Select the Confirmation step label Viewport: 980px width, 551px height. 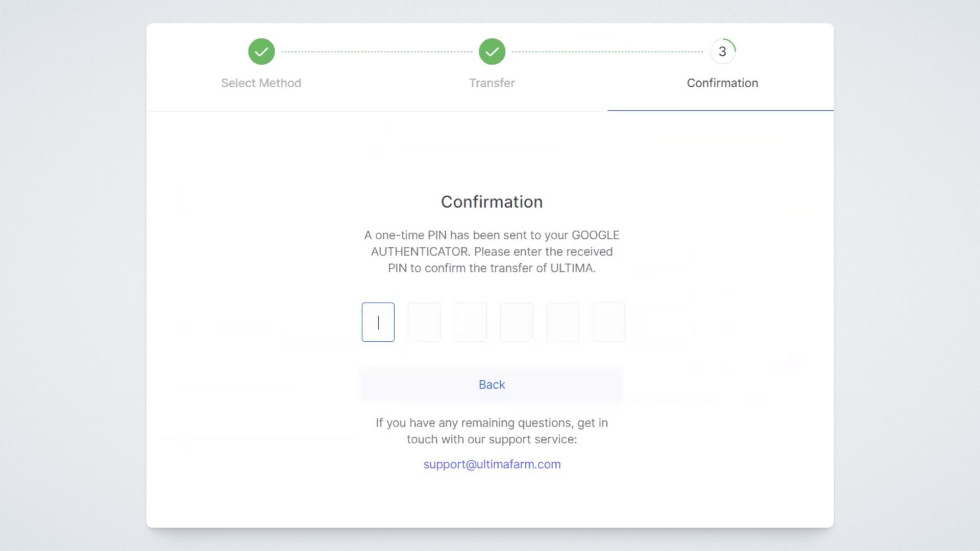[x=722, y=83]
